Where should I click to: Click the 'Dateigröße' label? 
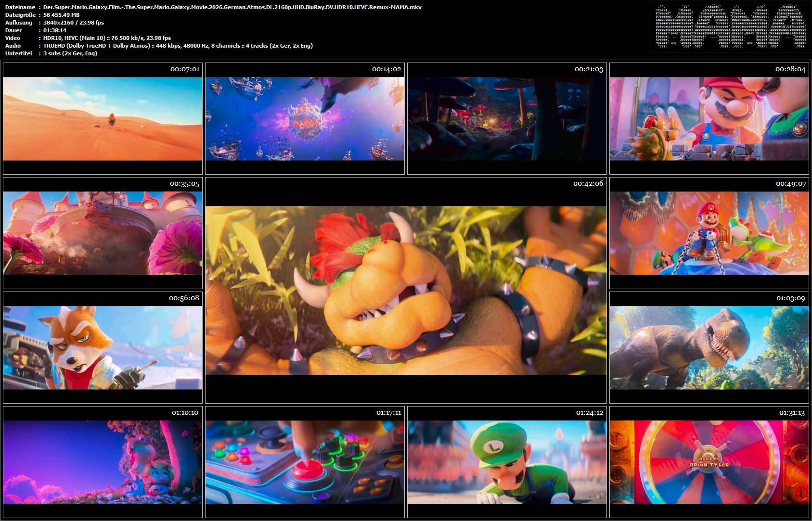20,15
